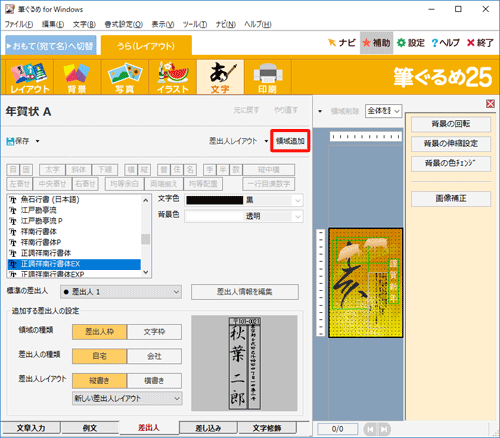Screen dimensions: 500x438
Task: Click the ナビ navigation icon
Action: [342, 43]
